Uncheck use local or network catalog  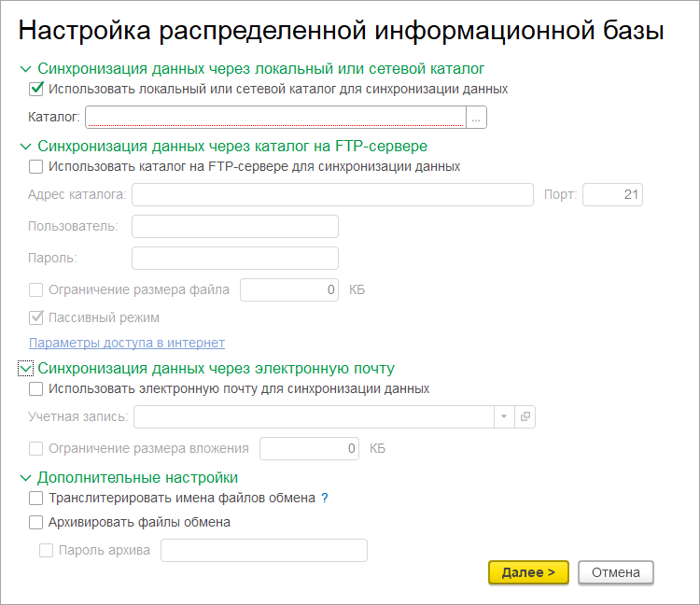tap(36, 89)
